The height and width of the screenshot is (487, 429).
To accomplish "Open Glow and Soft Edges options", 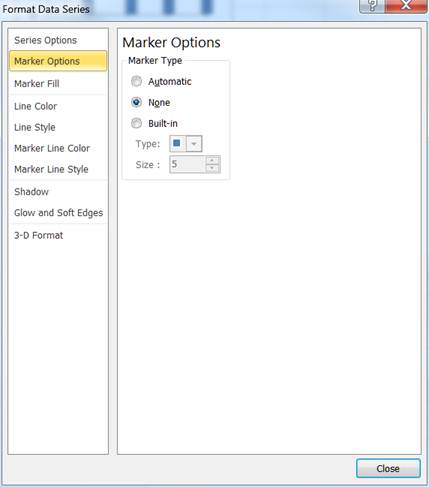I will [x=58, y=213].
